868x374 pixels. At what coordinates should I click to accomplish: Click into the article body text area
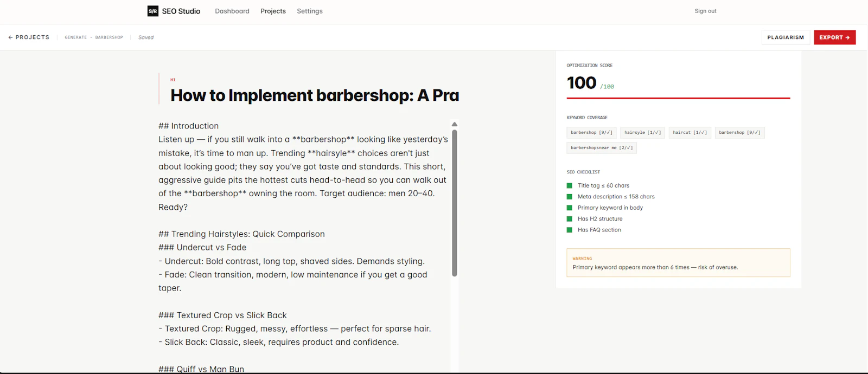click(x=304, y=247)
